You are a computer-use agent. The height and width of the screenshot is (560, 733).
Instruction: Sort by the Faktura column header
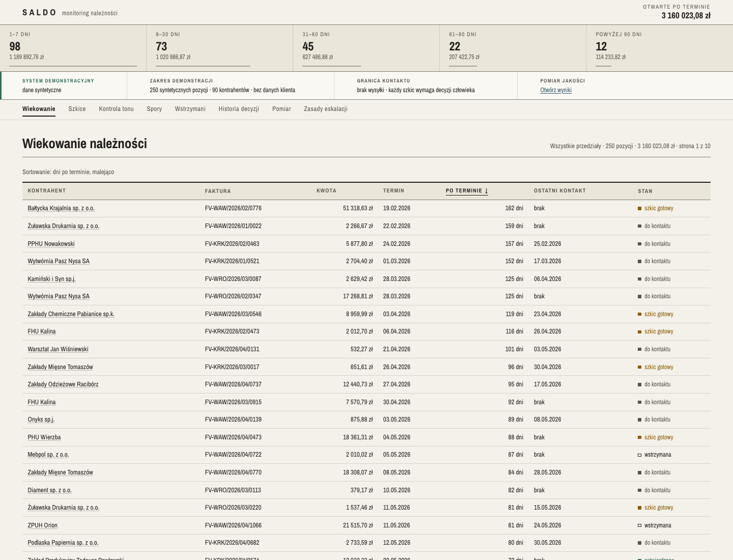click(218, 191)
